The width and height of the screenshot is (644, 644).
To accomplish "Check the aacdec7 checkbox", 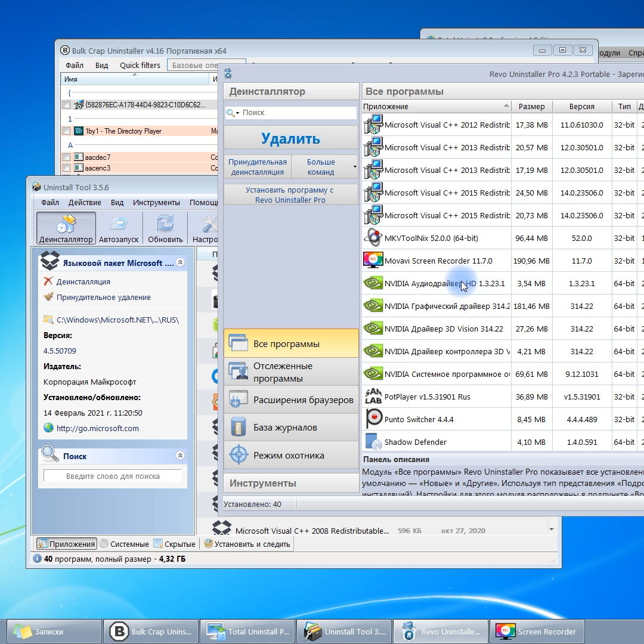I will click(x=67, y=157).
